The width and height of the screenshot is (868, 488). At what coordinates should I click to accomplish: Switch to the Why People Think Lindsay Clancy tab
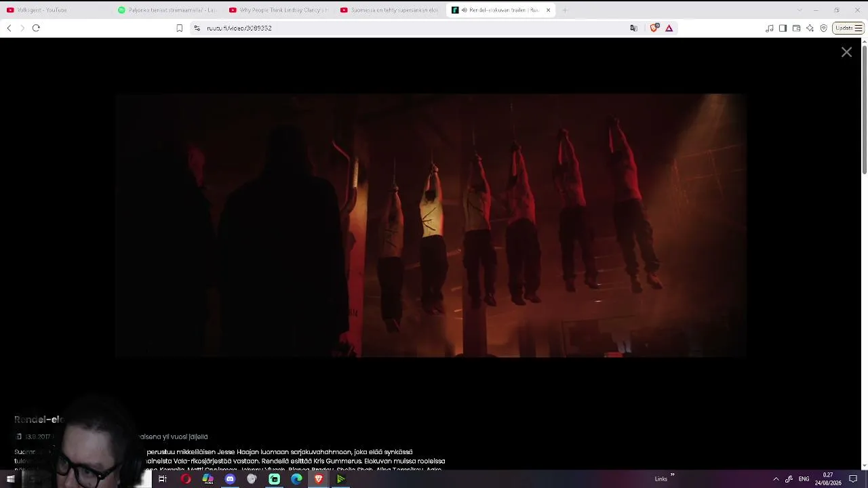[x=278, y=10]
